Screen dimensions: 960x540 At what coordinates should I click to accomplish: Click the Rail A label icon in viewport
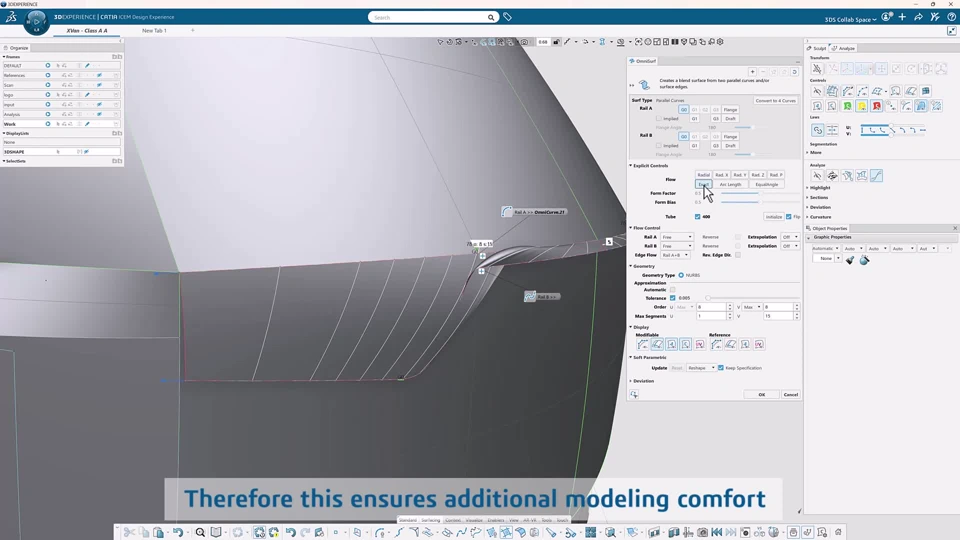(507, 212)
